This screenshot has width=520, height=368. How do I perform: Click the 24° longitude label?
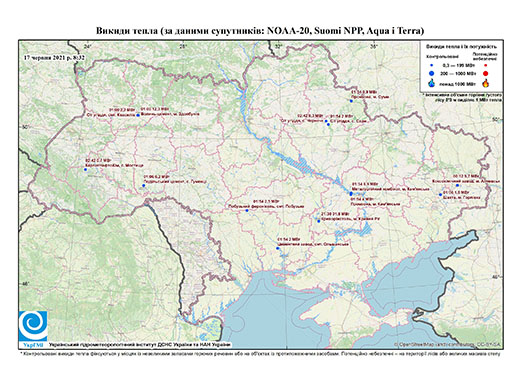tap(88, 46)
